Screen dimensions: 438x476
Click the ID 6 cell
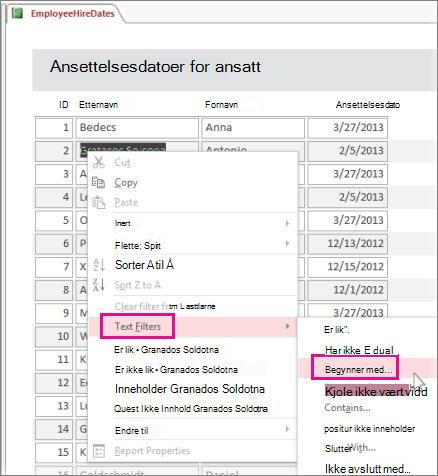coord(54,244)
